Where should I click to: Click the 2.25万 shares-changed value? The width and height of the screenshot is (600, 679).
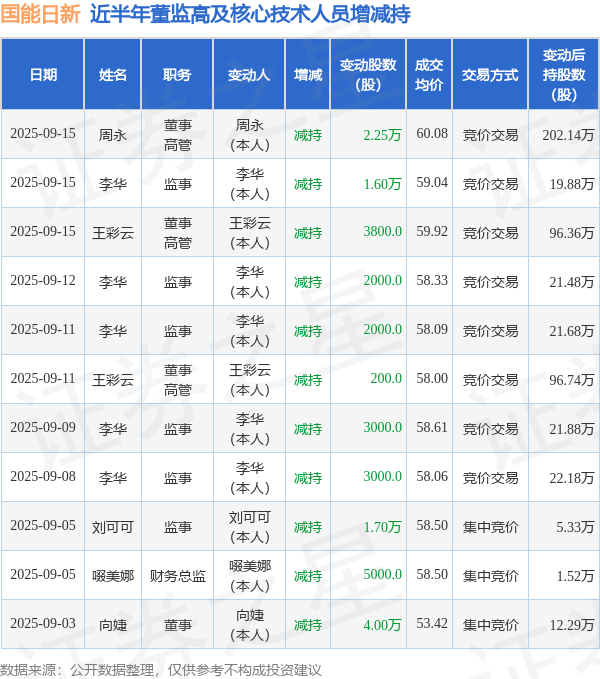coord(382,135)
